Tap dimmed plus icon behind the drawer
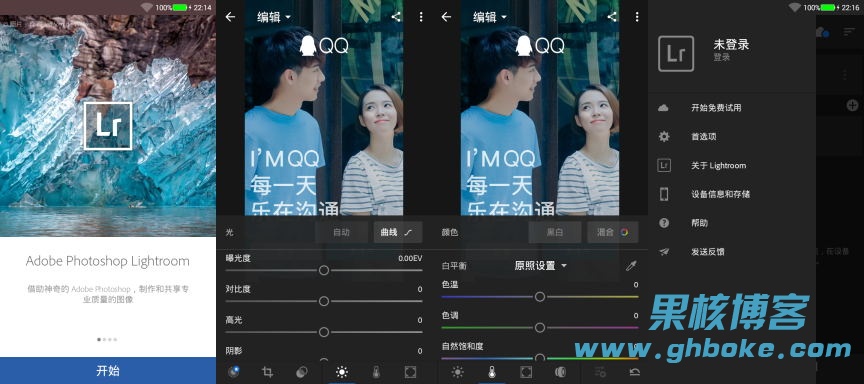The height and width of the screenshot is (384, 864). click(x=852, y=105)
